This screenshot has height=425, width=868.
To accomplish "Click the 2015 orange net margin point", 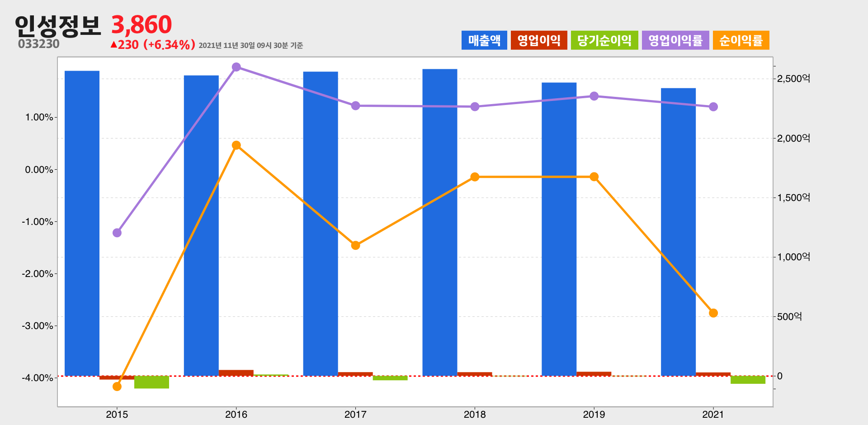I will coord(117,386).
